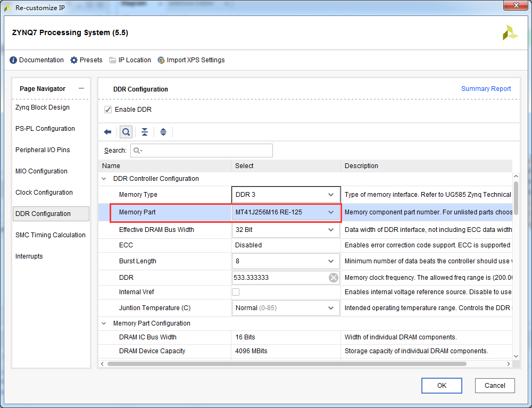This screenshot has width=532, height=408.
Task: Click the Description column header
Action: [x=427, y=166]
